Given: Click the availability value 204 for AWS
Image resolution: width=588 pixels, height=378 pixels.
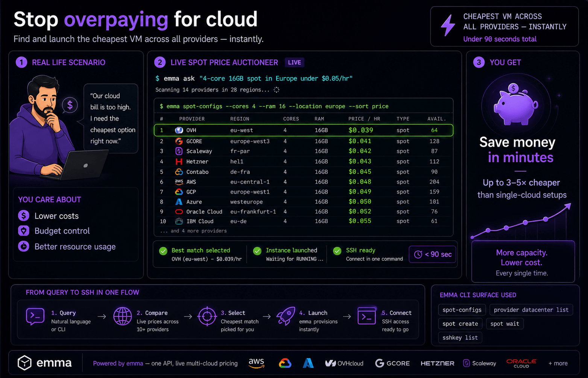Looking at the screenshot, I should 435,182.
